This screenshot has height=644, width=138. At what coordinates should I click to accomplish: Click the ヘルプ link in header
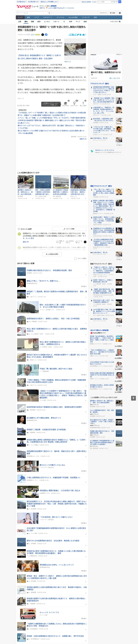tap(94, 2)
